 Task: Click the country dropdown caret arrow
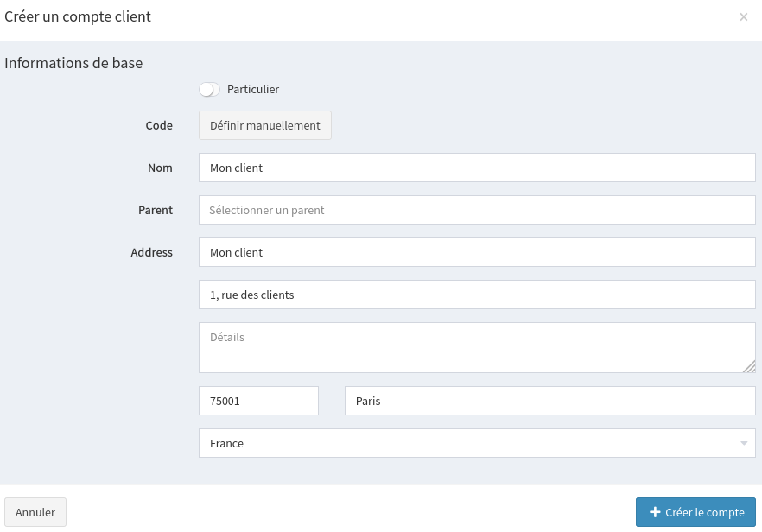[744, 443]
